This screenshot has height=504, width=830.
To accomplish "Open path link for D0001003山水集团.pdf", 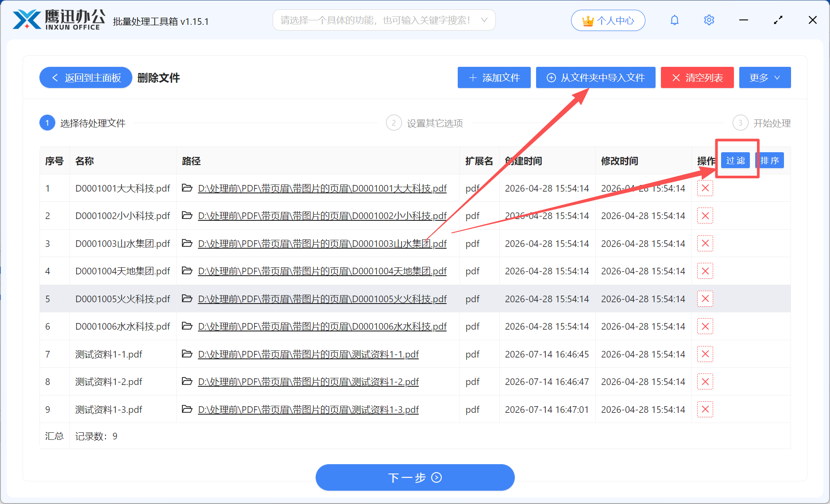I will coord(322,244).
